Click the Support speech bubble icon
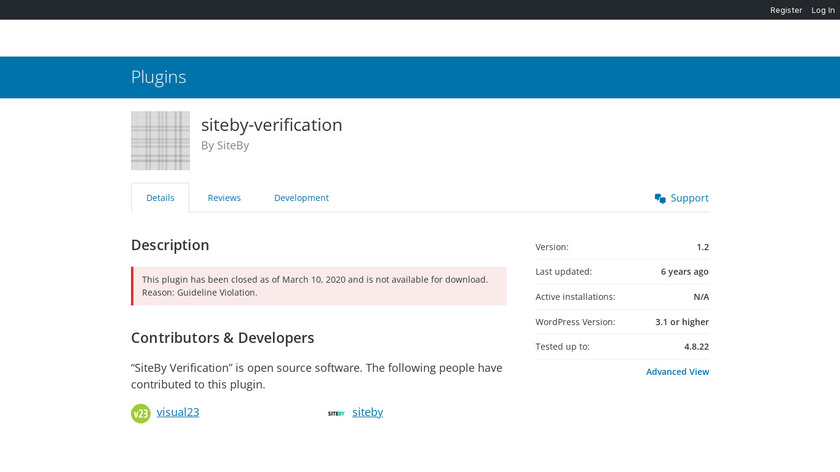 pos(660,198)
